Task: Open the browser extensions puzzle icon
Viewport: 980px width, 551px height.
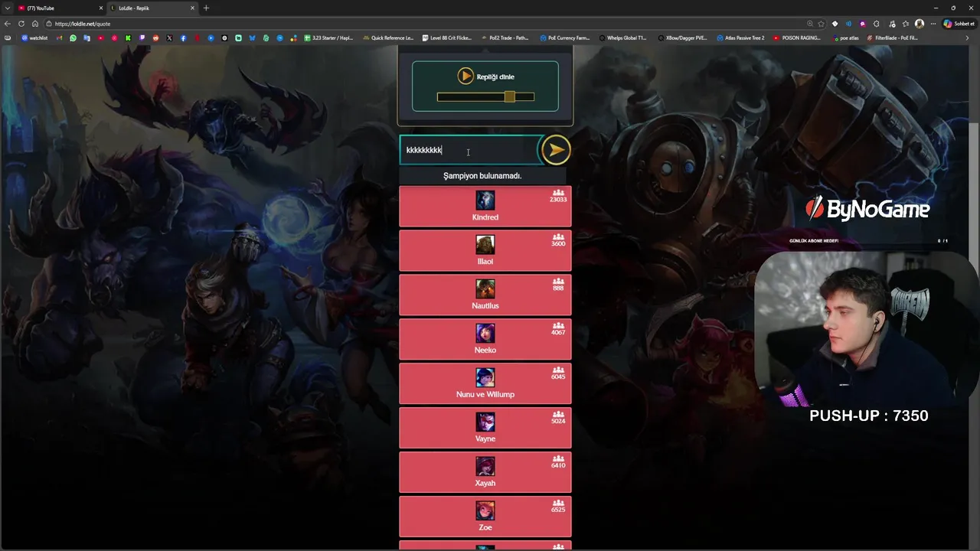Action: click(877, 24)
